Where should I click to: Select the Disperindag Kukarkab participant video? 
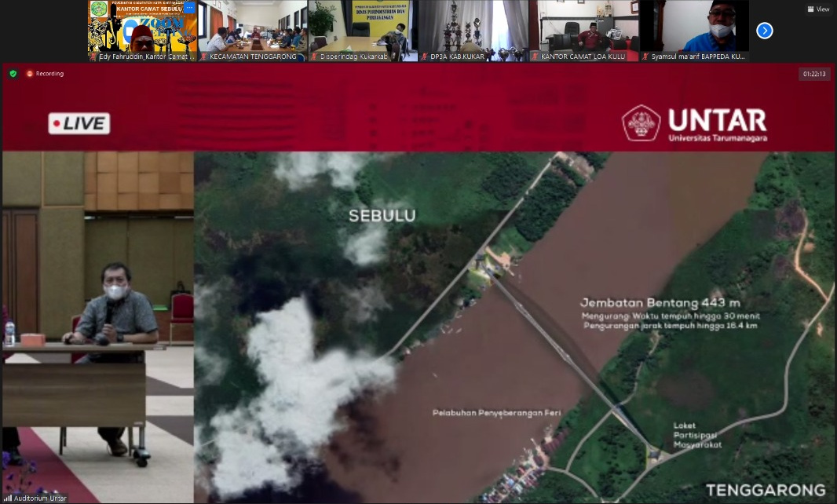(x=362, y=27)
